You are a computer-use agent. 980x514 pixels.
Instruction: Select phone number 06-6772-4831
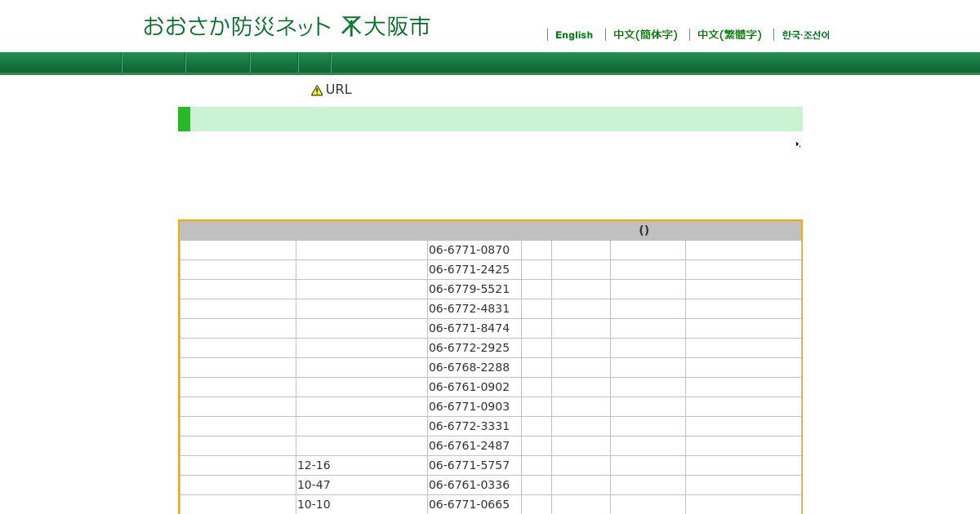tap(469, 308)
